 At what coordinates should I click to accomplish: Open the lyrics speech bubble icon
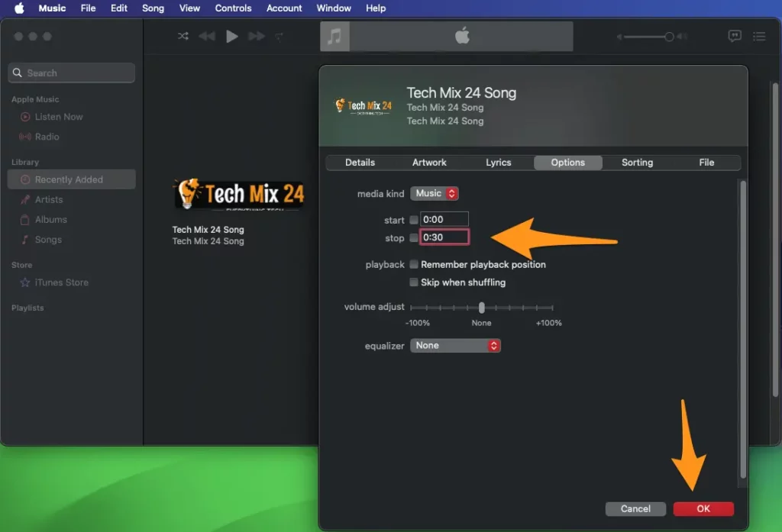coord(735,36)
